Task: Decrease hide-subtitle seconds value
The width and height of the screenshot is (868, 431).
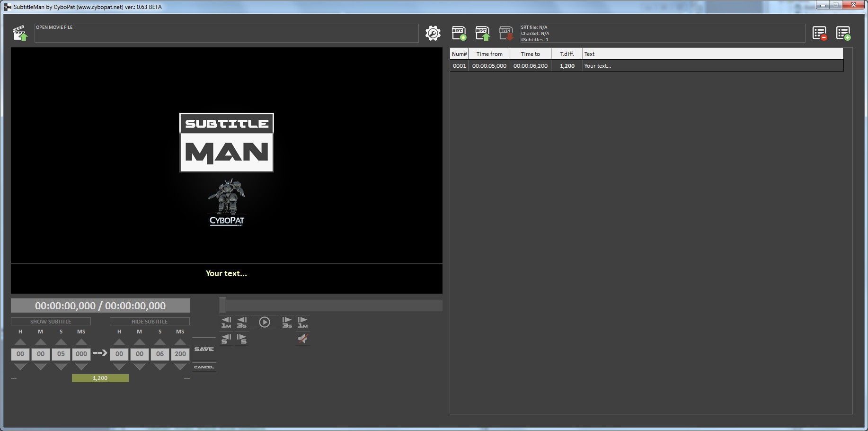Action: pos(160,367)
